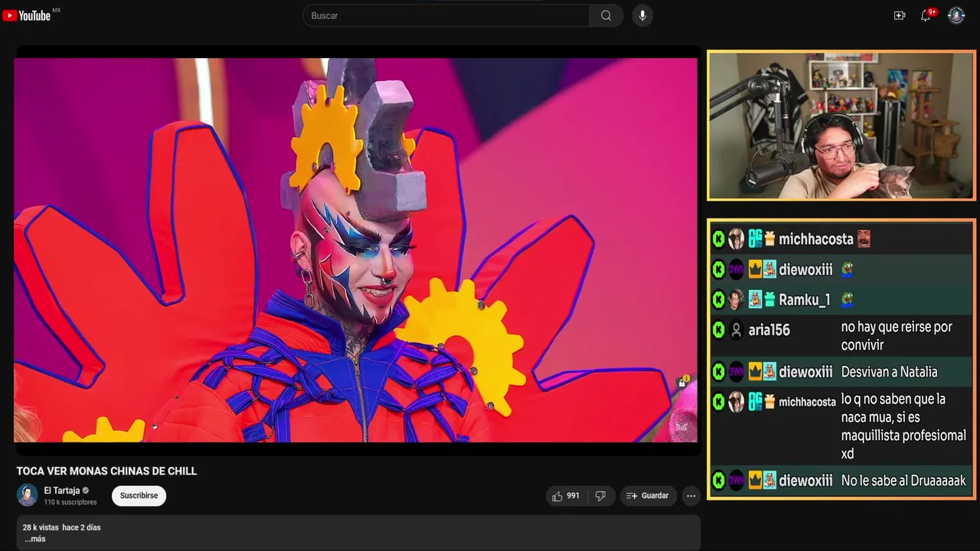Click the video title text
Screen dimensions: 980x551
tap(106, 471)
